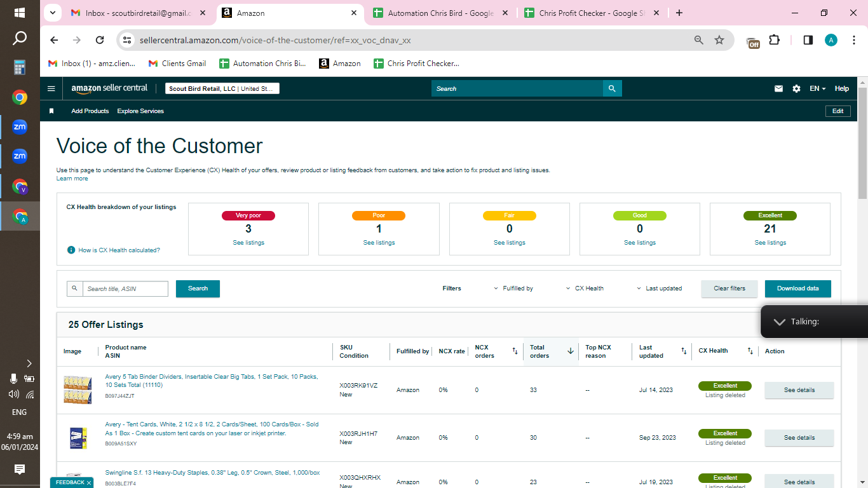Open the Seller Central messages envelope
Image resolution: width=868 pixels, height=488 pixels.
click(778, 89)
